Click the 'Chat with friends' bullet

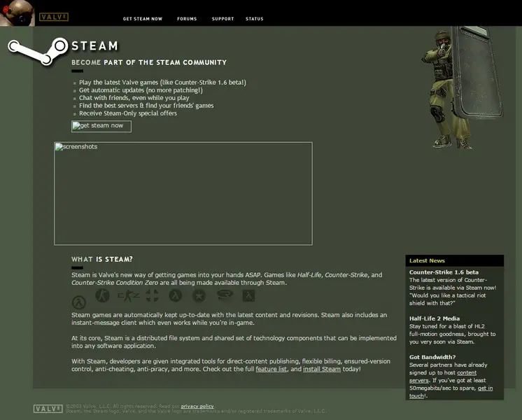(x=134, y=97)
